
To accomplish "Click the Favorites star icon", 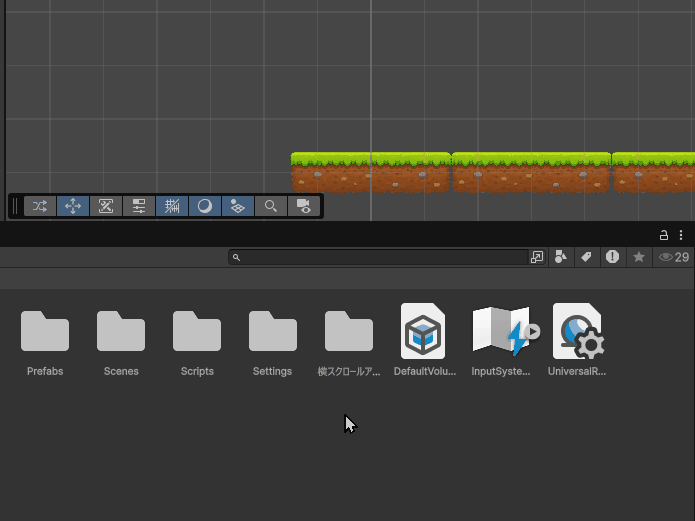I will pos(639,257).
